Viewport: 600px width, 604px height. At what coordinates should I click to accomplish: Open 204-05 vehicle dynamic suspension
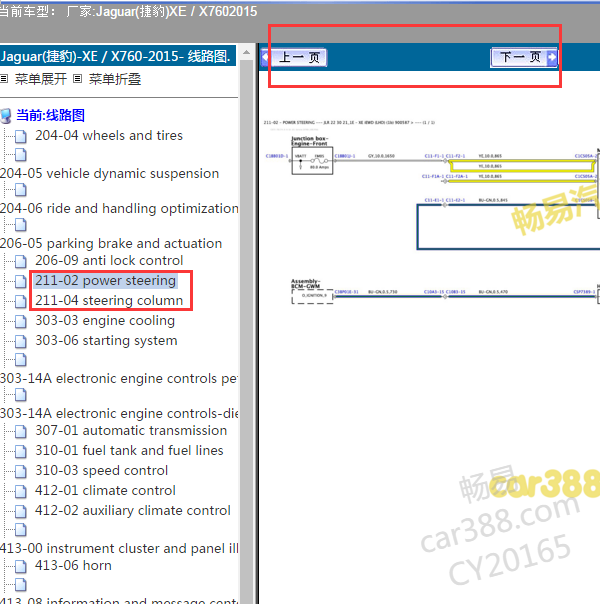tap(109, 174)
